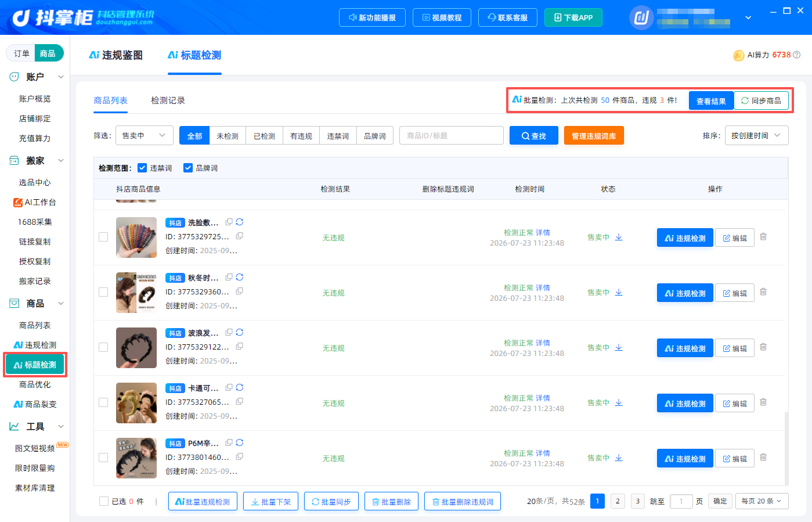Screen dimensions: 812x522
Task: Click download arrow beside 售卖中 in 秋冬时… row
Action: [x=619, y=292]
